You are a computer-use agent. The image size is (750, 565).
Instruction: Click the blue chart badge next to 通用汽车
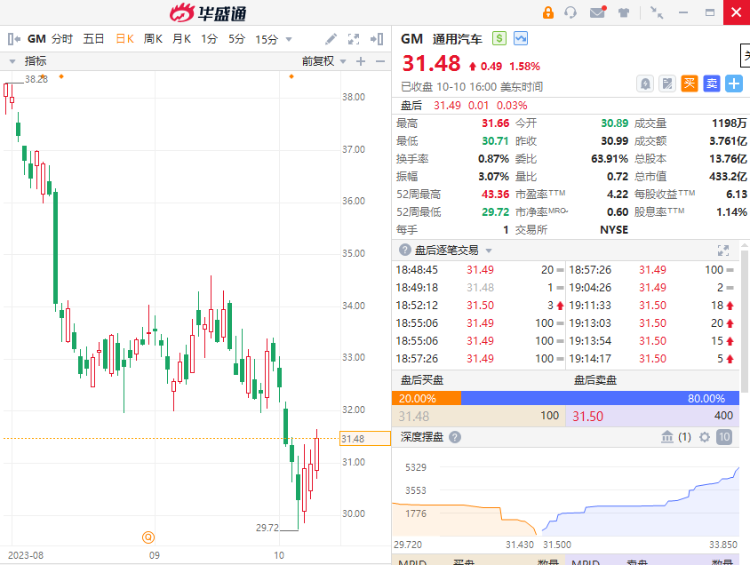(520, 38)
